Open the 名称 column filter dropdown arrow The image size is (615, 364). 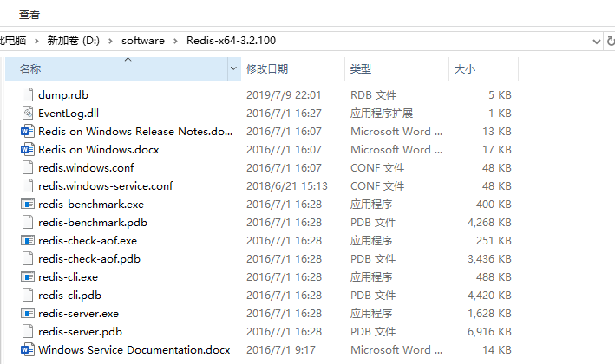pos(233,68)
